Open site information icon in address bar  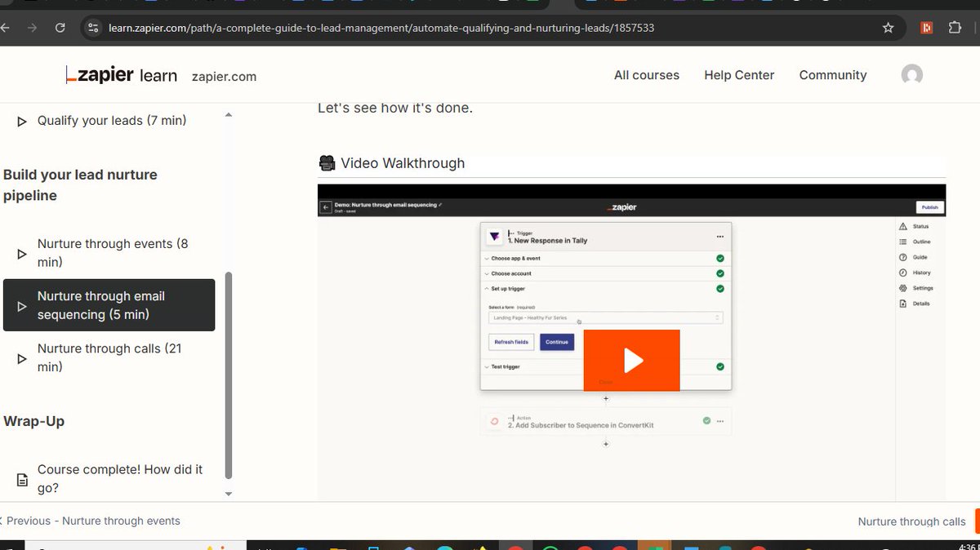(93, 28)
